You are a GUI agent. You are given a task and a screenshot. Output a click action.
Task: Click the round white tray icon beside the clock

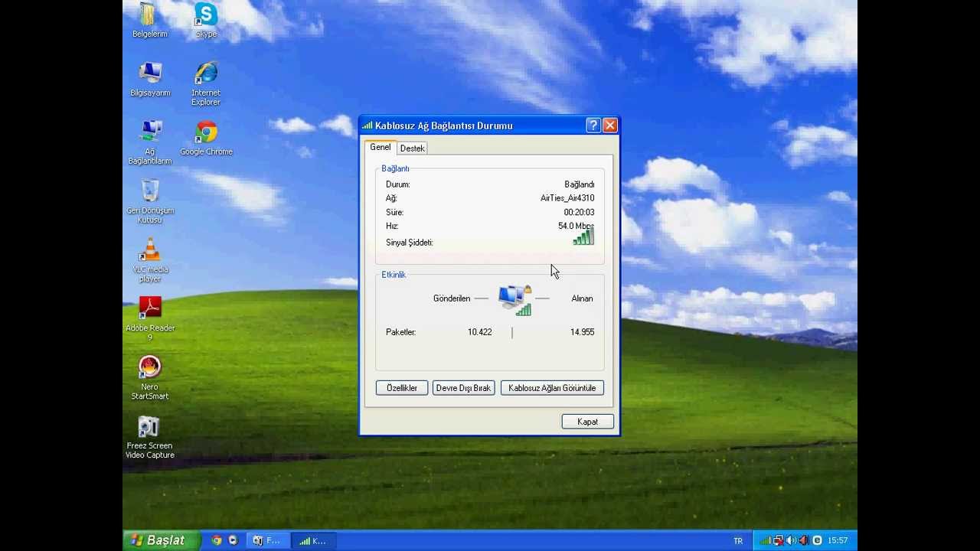pos(817,540)
